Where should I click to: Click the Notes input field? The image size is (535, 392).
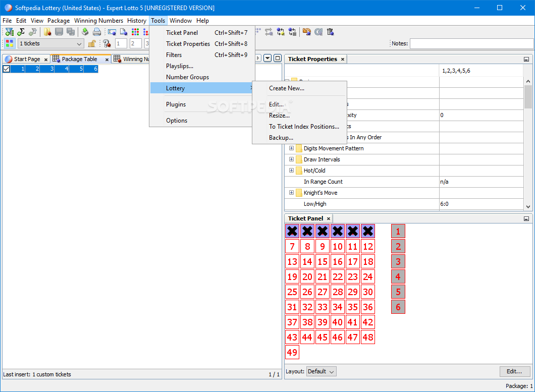(x=471, y=43)
